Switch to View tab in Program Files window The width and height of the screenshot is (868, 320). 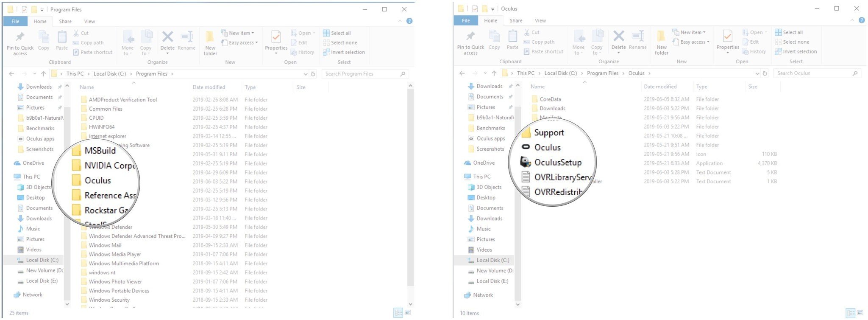(x=89, y=21)
